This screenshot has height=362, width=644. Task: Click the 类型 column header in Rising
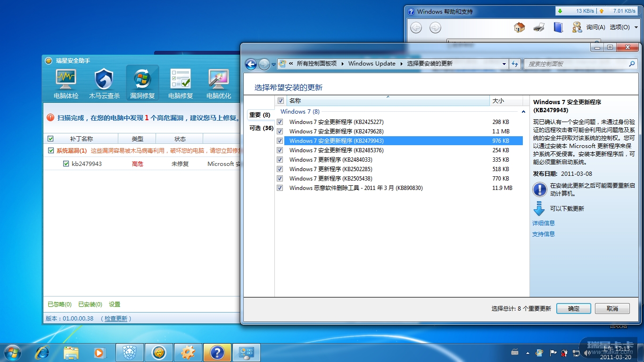click(x=137, y=139)
